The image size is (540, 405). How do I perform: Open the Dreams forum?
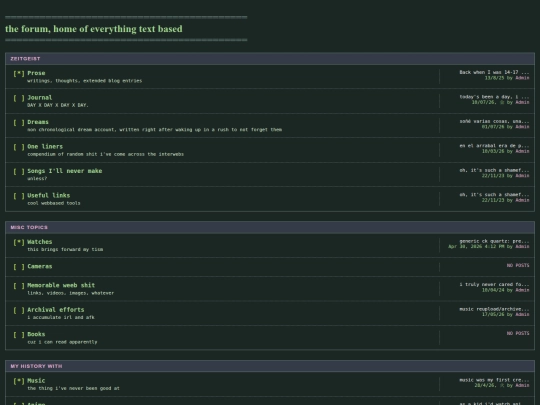coord(38,122)
